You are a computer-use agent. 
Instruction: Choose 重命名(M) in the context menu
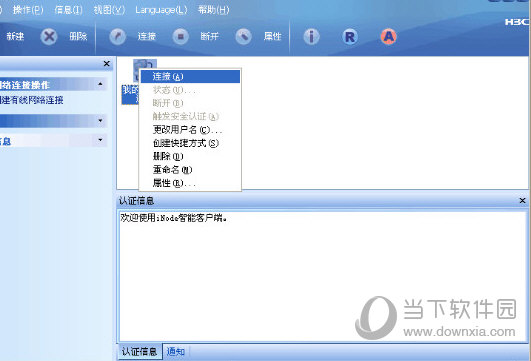[x=190, y=169]
